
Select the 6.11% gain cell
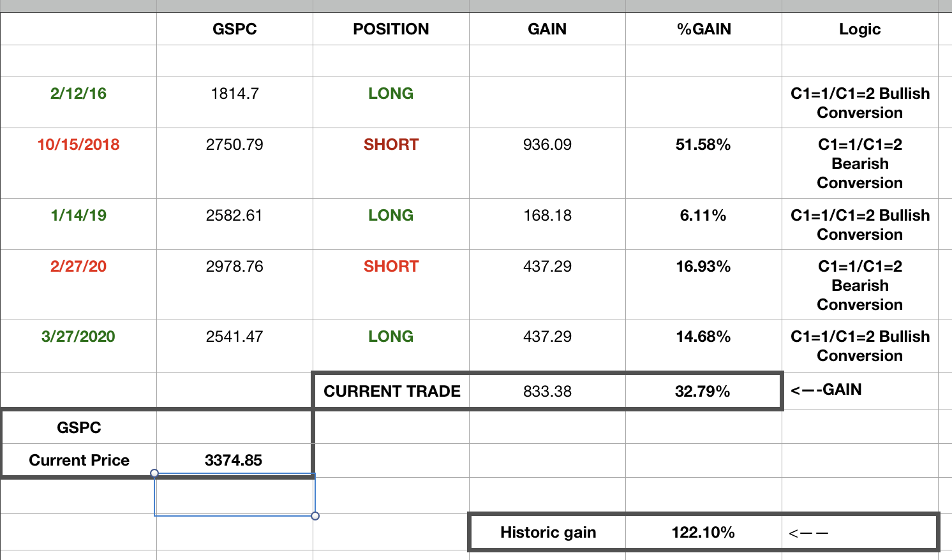coord(703,216)
